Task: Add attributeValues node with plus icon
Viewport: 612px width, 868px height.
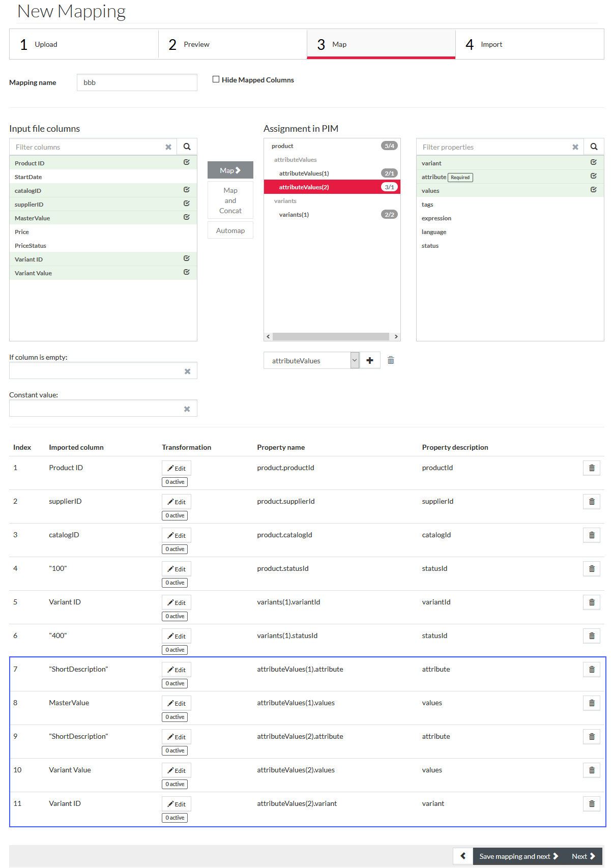Action: [370, 360]
